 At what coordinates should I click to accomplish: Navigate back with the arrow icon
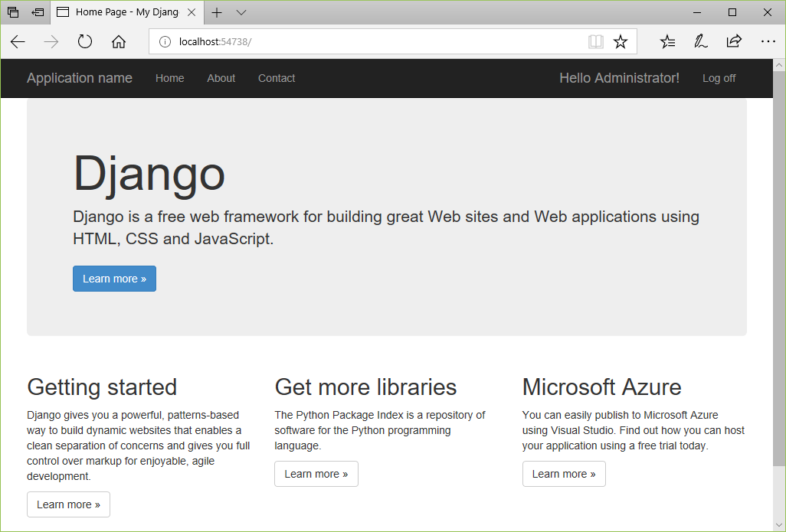click(18, 41)
